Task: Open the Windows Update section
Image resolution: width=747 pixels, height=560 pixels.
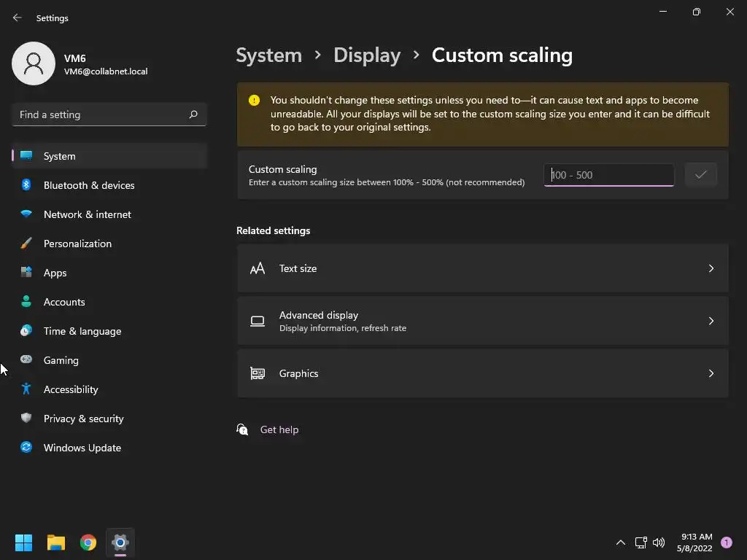Action: tap(82, 448)
